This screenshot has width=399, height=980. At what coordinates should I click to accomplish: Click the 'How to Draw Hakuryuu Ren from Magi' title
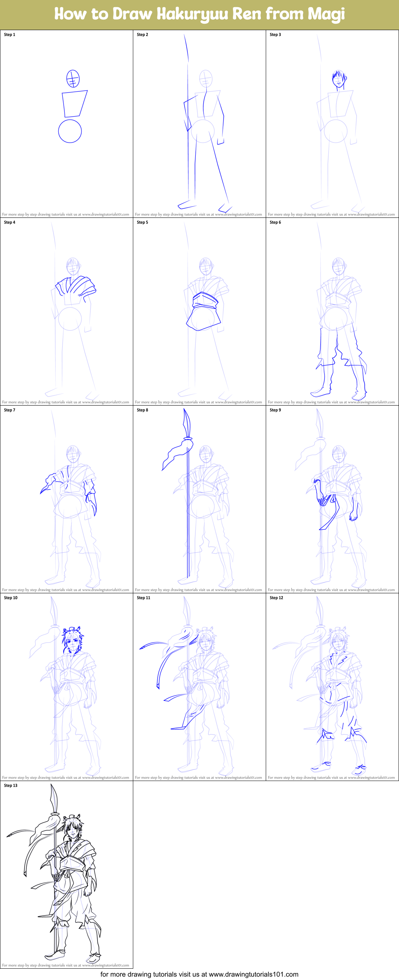[200, 14]
